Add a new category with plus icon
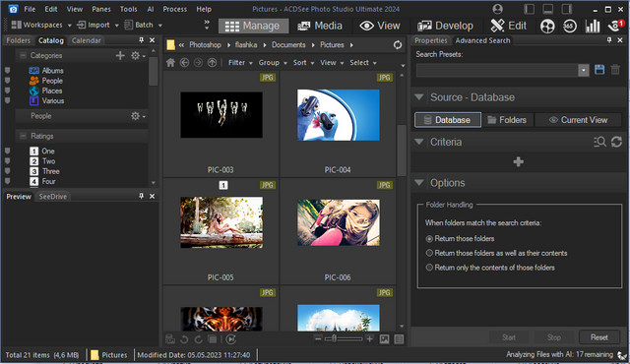Image resolution: width=630 pixels, height=364 pixels. click(120, 55)
